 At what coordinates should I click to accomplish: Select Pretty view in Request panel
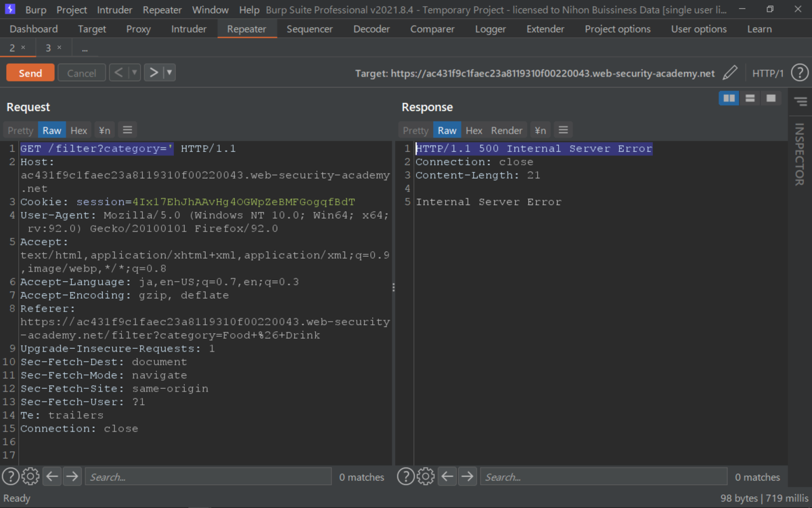coord(20,130)
